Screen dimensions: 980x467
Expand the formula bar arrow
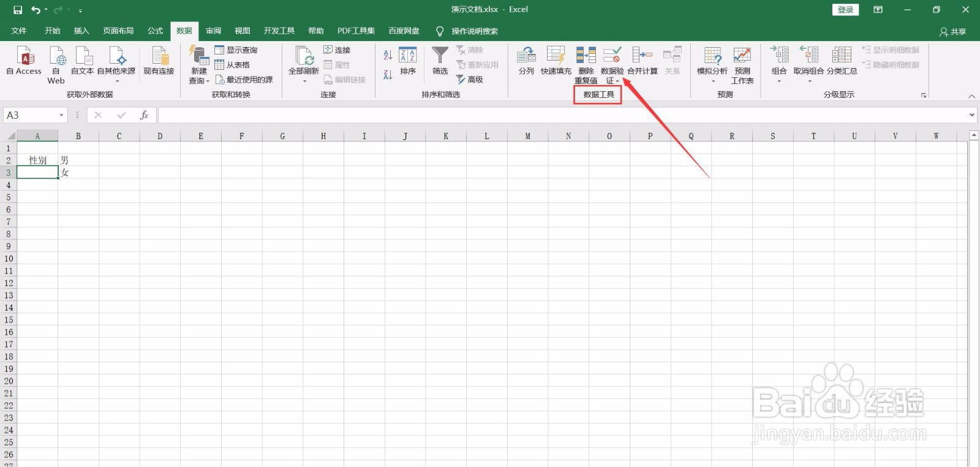point(972,115)
